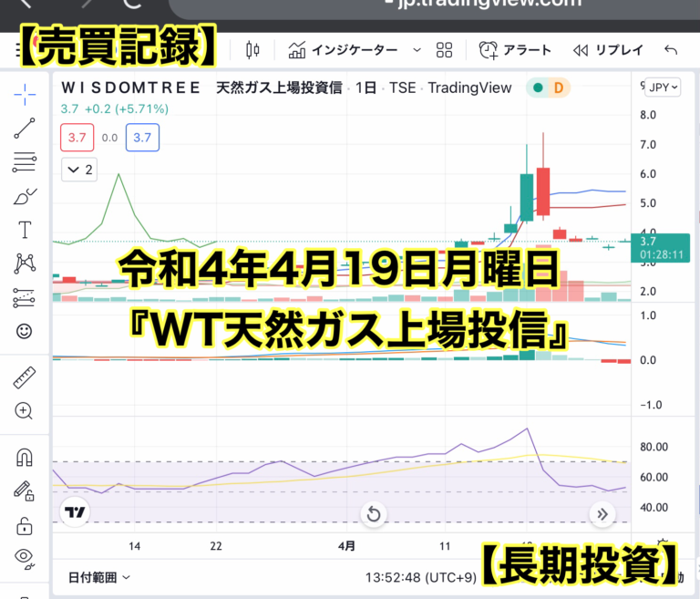Change the candlestick chart type
The height and width of the screenshot is (599, 700).
252,50
